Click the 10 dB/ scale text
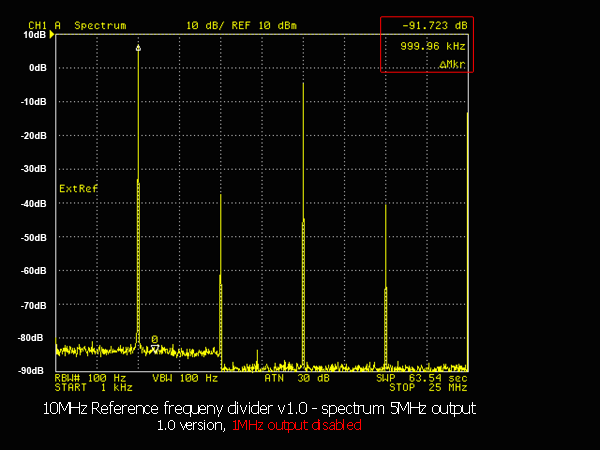The image size is (600, 450). tap(205, 26)
